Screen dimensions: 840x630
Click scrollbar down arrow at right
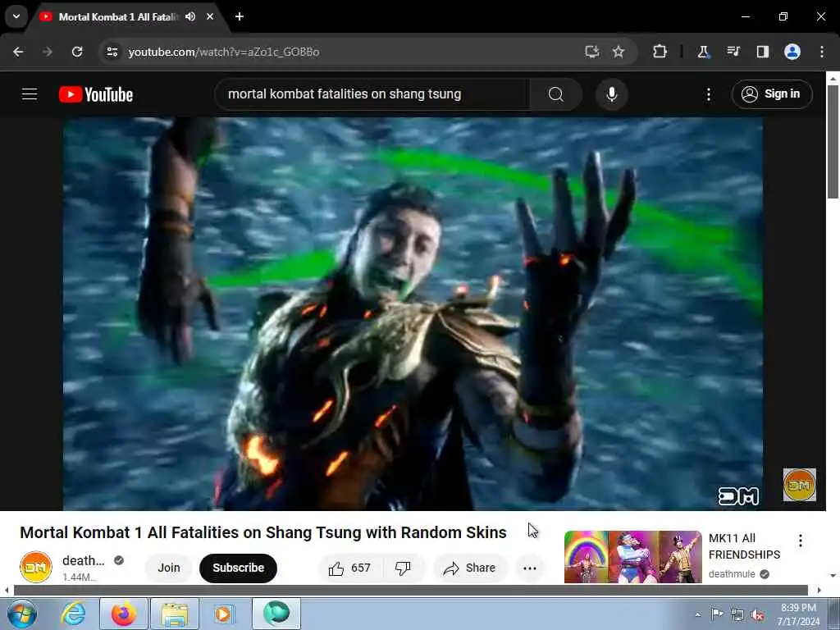coord(833,575)
